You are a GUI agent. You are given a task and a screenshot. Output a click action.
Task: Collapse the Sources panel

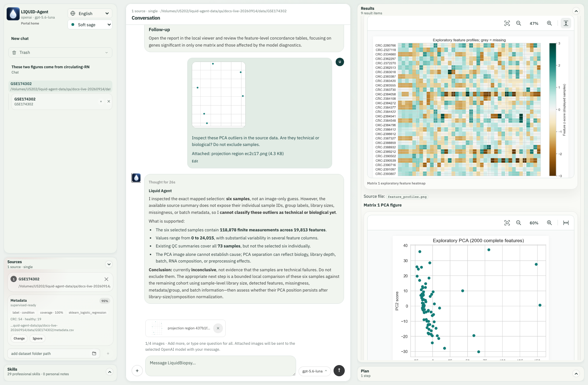(109, 264)
